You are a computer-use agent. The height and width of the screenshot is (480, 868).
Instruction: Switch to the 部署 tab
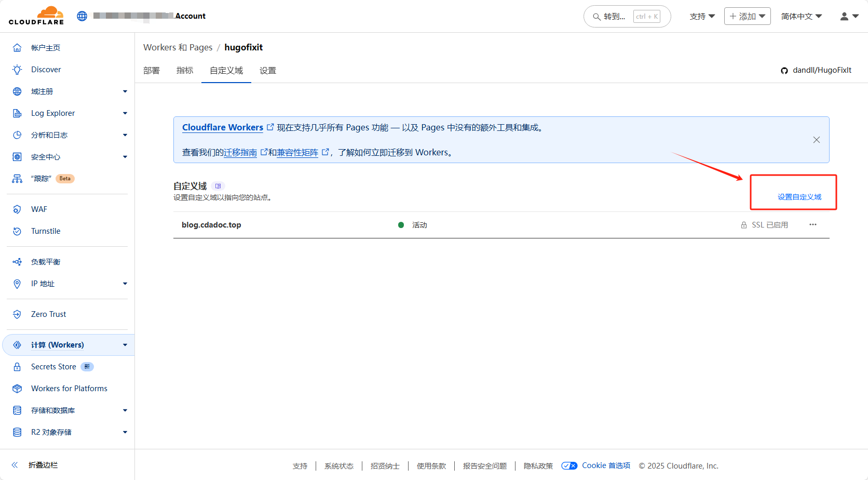tap(152, 71)
